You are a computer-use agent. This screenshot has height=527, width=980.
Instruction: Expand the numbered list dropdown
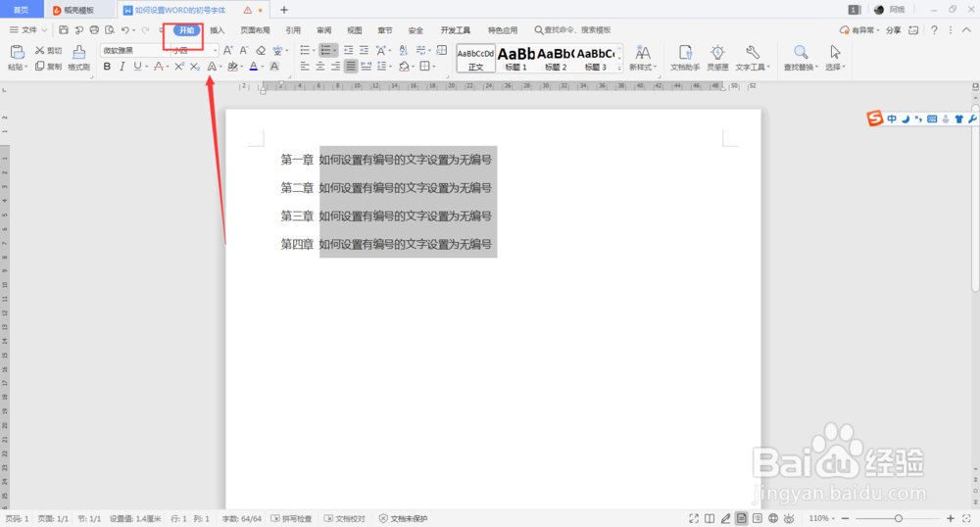[335, 51]
